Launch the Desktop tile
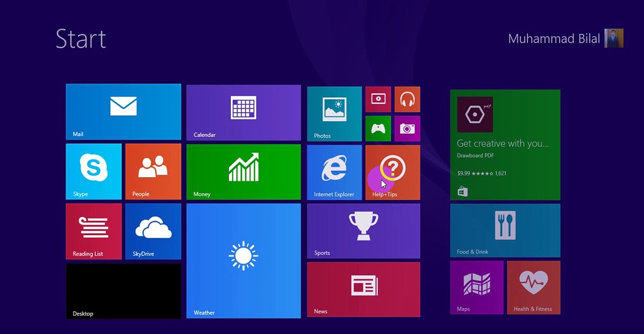Image resolution: width=644 pixels, height=334 pixels. click(123, 291)
